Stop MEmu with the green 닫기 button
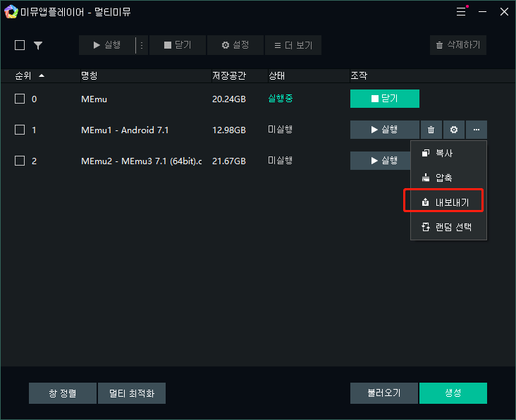The width and height of the screenshot is (516, 420). point(384,99)
